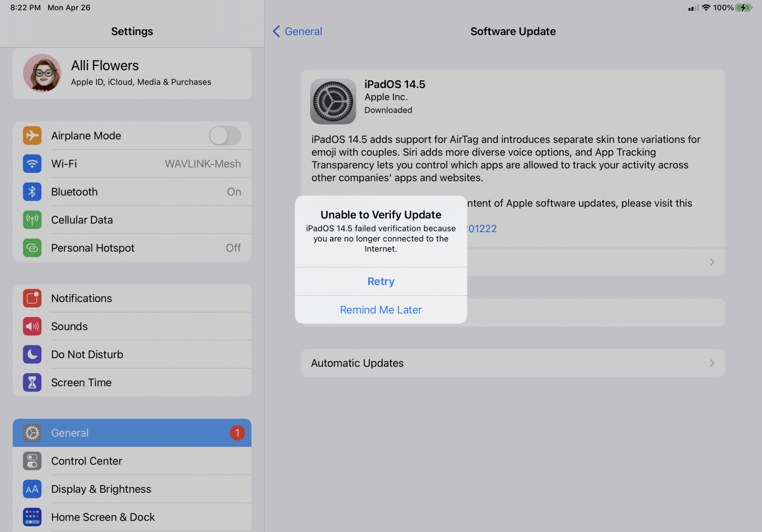Image resolution: width=762 pixels, height=532 pixels.
Task: Tap the Screen Time hourglass icon
Action: pos(32,382)
